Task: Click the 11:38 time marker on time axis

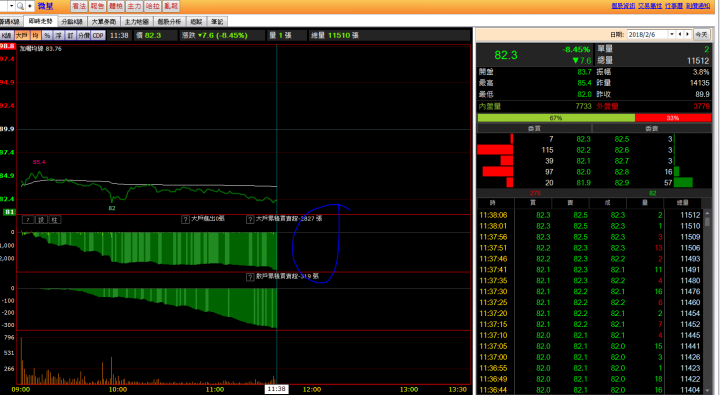Action: coord(276,389)
